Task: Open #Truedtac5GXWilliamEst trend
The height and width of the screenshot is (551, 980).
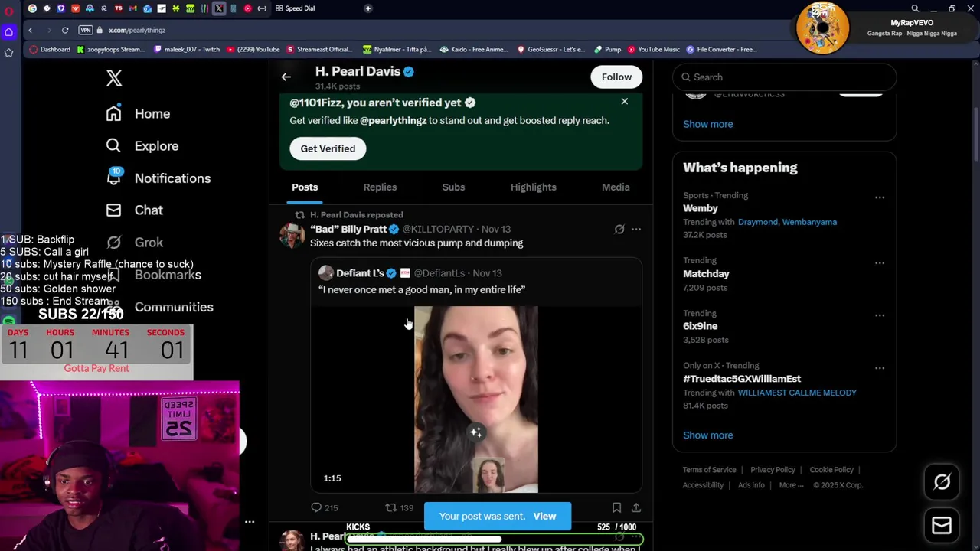Action: (742, 379)
